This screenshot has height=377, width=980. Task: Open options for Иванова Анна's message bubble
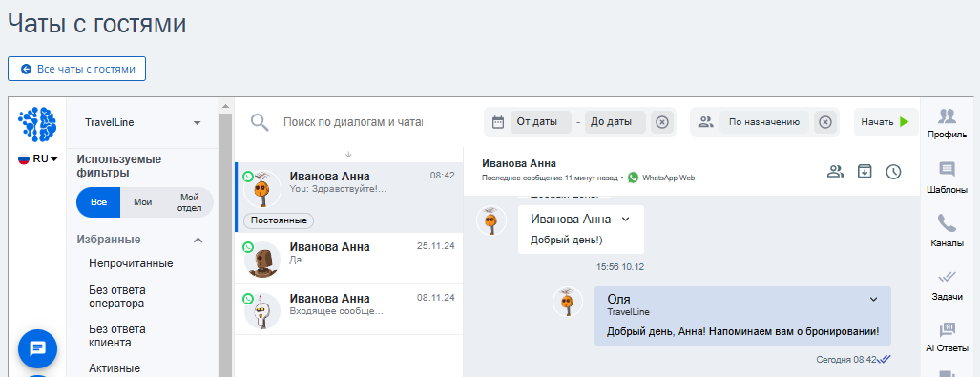(x=626, y=219)
